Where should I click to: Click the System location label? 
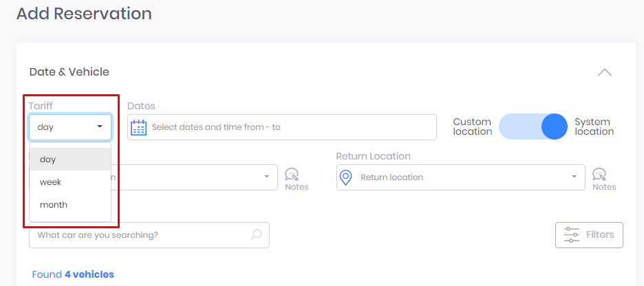pos(594,126)
